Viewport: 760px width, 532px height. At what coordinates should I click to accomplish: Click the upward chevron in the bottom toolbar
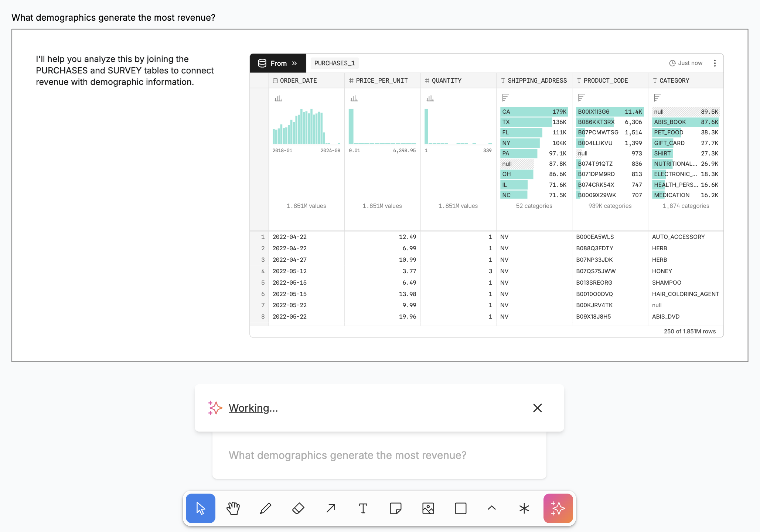(x=491, y=508)
